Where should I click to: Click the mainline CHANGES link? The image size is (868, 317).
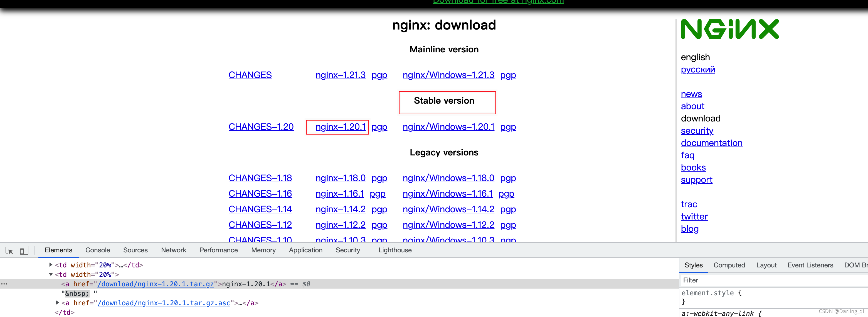point(250,75)
